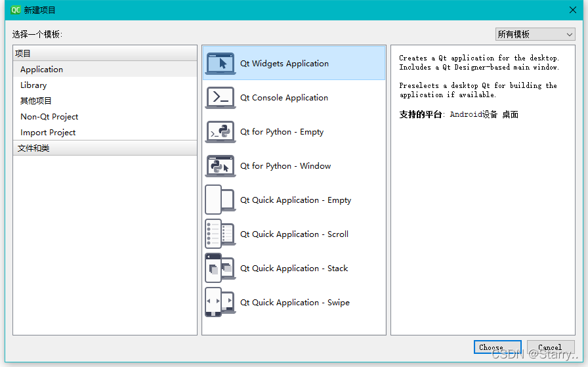This screenshot has width=588, height=367.
Task: Close the 新建项目 dialog
Action: tap(573, 10)
